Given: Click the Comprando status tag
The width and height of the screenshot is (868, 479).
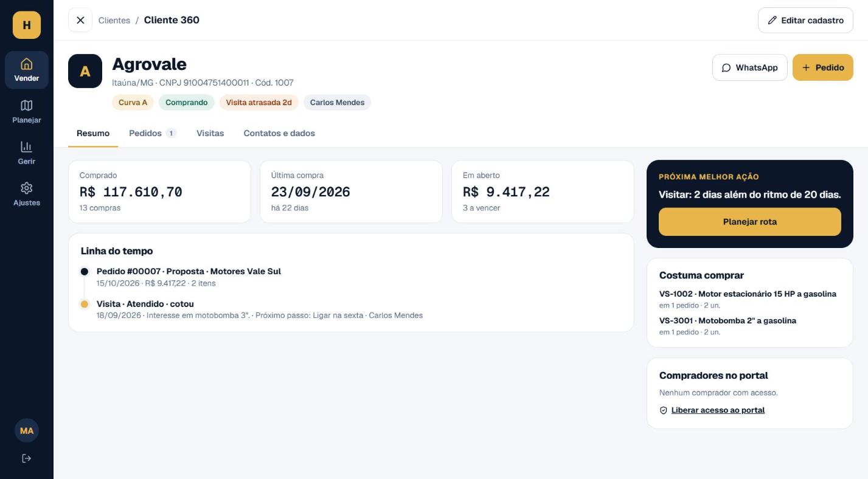Looking at the screenshot, I should (x=187, y=102).
